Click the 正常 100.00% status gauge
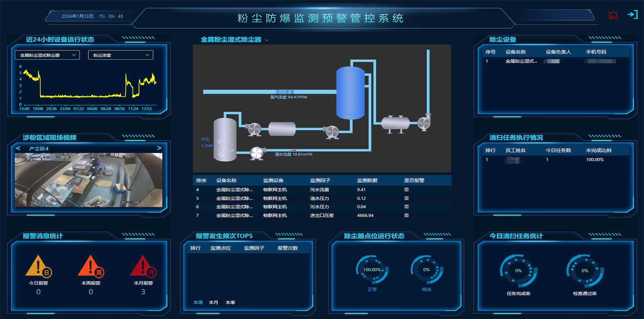This screenshot has height=319, width=644. 372,270
